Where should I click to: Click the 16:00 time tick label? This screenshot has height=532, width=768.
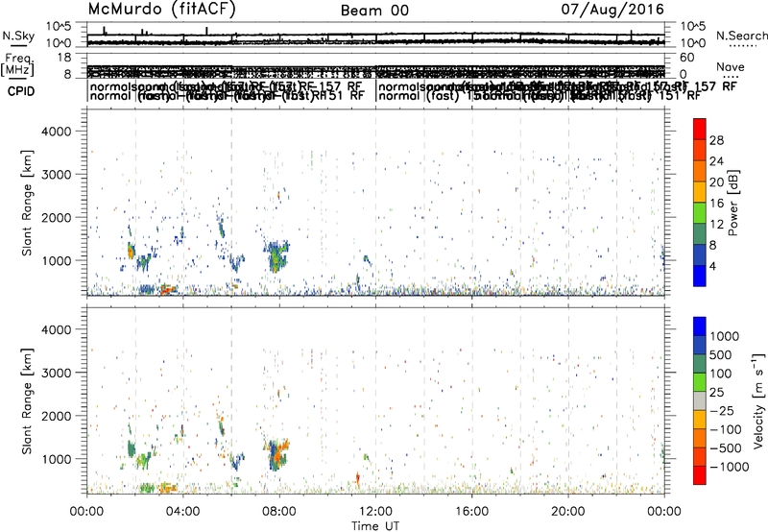[x=471, y=512]
